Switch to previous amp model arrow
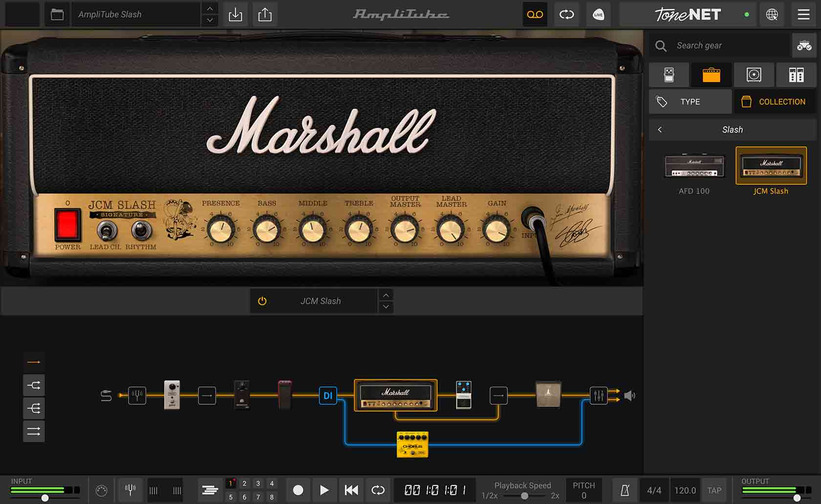 (386, 295)
